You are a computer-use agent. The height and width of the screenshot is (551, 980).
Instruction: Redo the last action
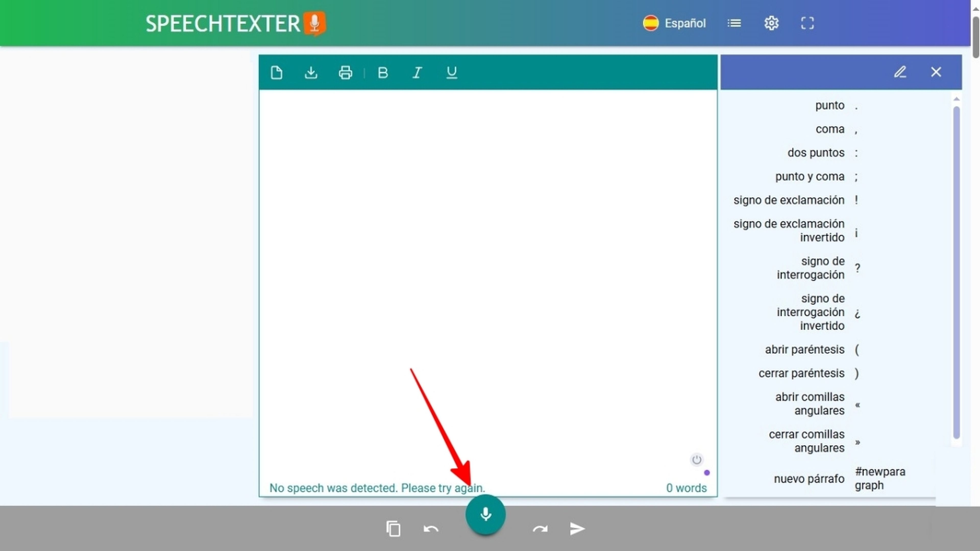[x=540, y=529]
